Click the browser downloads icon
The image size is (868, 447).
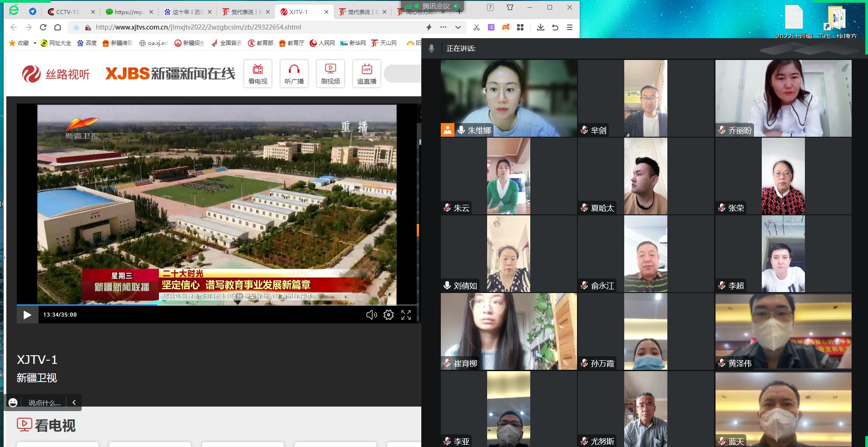click(540, 27)
